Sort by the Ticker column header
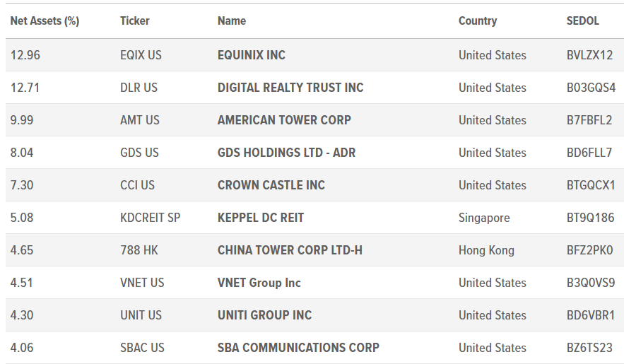 134,21
